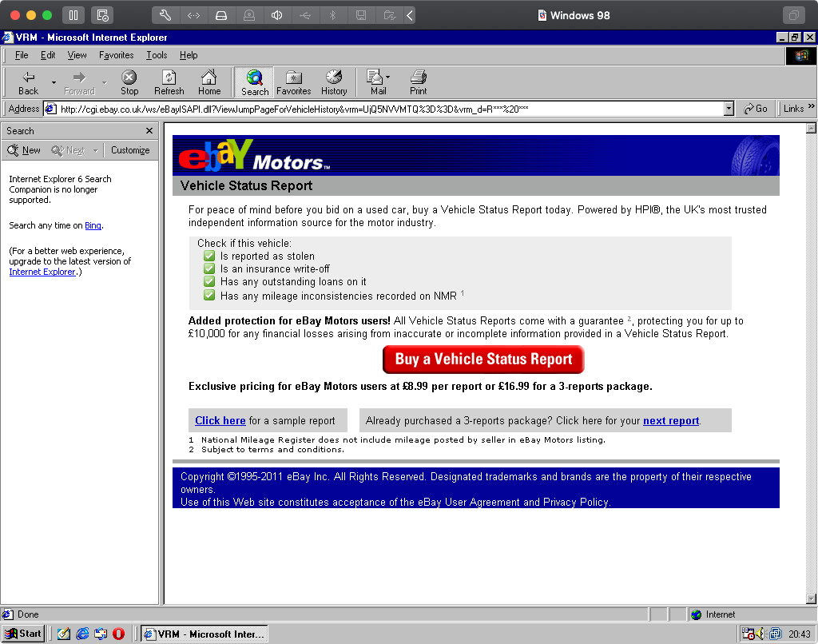Open the Mail button dropdown arrow
818x644 pixels.
[x=387, y=78]
